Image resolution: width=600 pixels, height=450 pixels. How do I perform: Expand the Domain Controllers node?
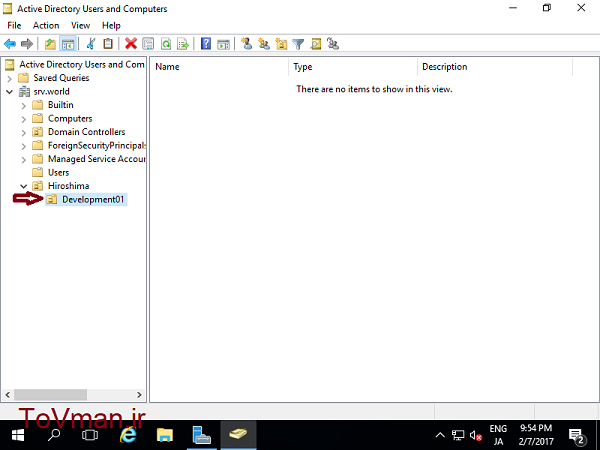24,132
